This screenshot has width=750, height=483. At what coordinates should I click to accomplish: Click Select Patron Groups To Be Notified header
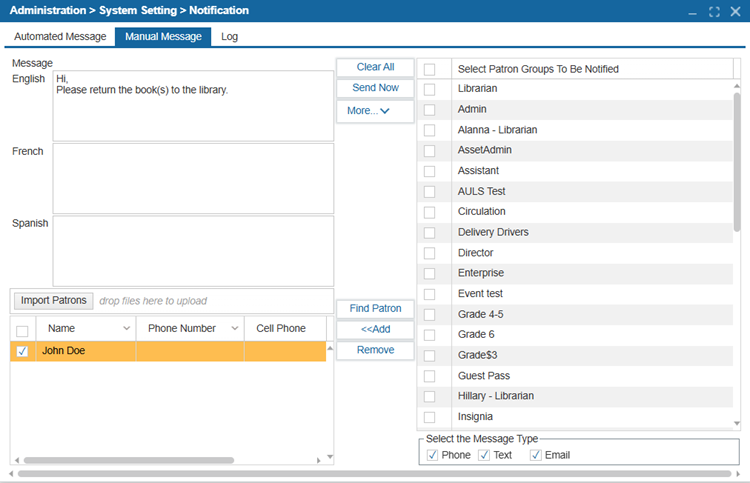[x=538, y=69]
